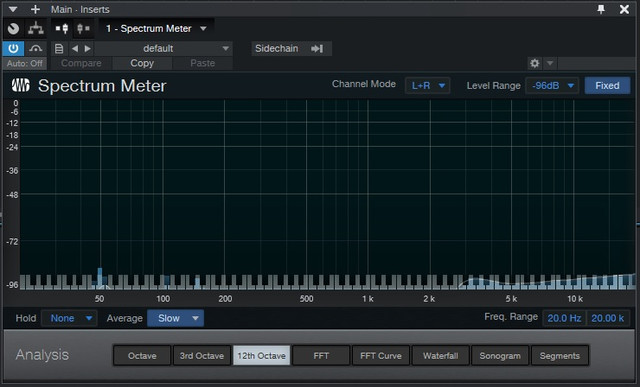Click the '1 k' frequency axis label
This screenshot has height=387, width=640.
[368, 299]
